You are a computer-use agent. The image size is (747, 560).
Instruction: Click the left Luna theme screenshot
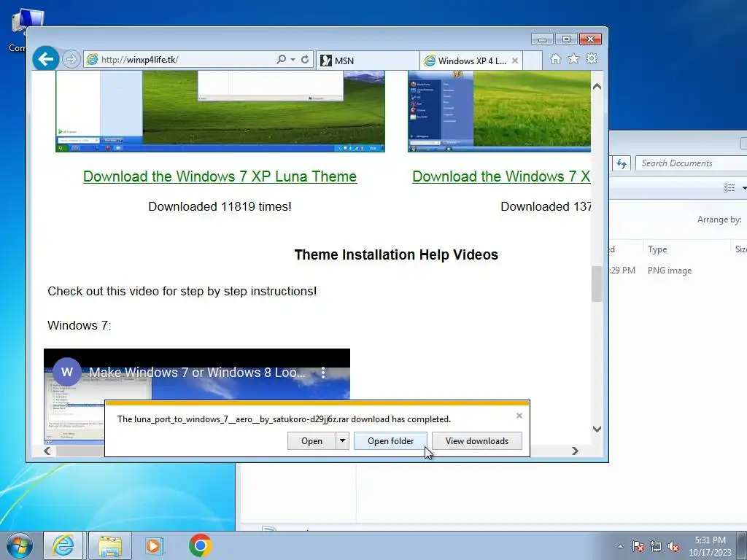pyautogui.click(x=220, y=112)
